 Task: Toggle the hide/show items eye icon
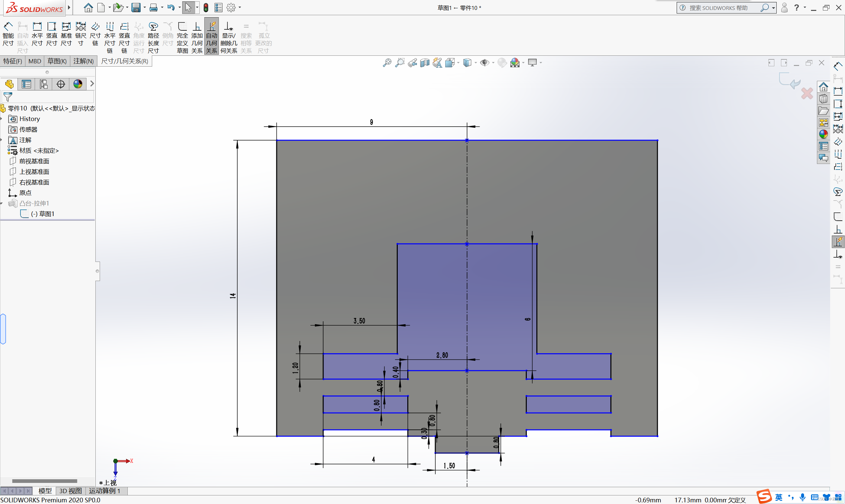pos(484,63)
